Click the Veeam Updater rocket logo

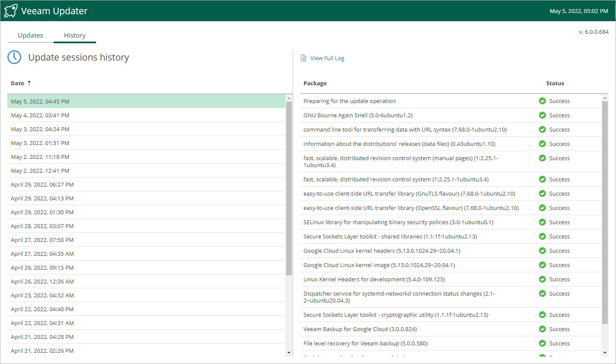point(11,11)
